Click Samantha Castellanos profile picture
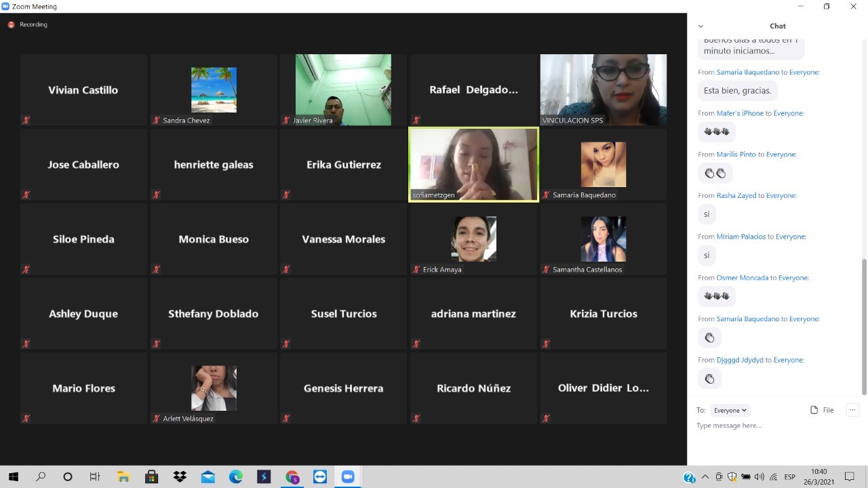Screen dimensions: 868x488 [x=604, y=239]
